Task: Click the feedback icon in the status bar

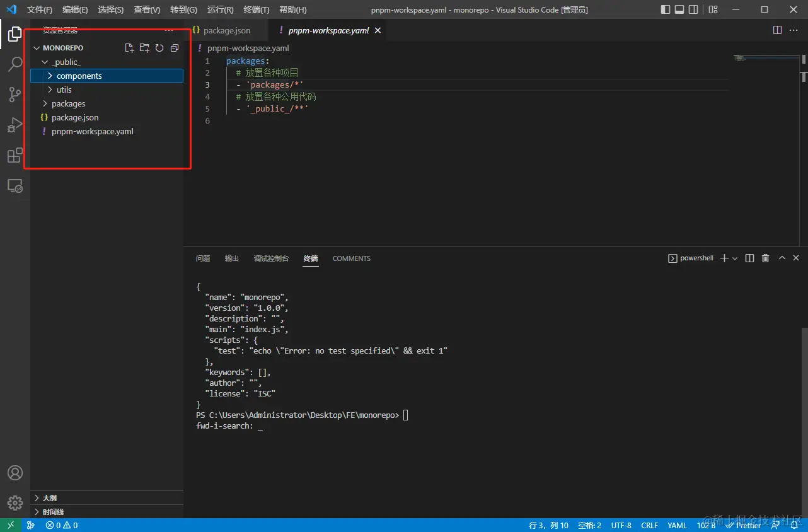Action: point(776,525)
